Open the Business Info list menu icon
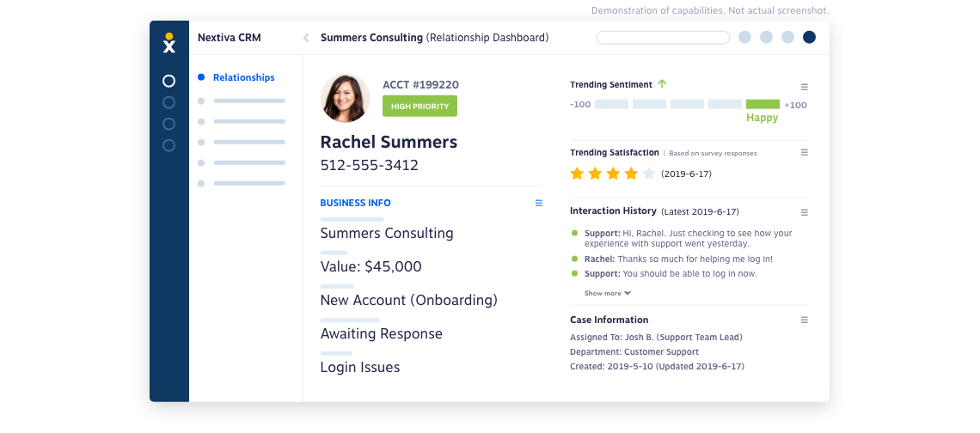980x433 pixels. [539, 203]
